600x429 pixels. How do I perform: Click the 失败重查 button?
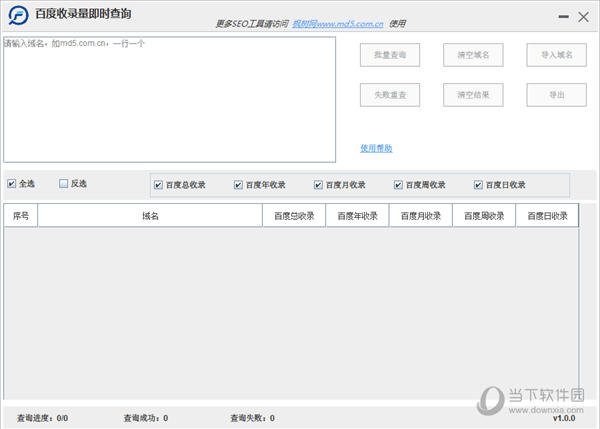point(390,95)
